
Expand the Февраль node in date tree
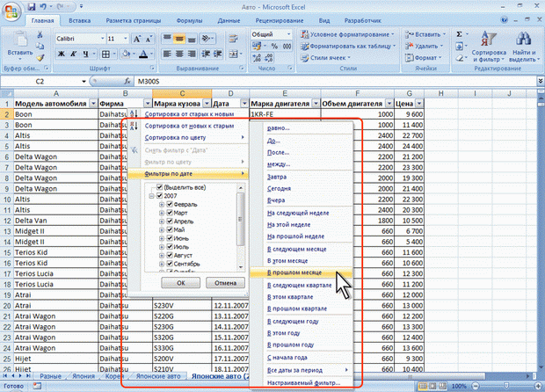(162, 204)
